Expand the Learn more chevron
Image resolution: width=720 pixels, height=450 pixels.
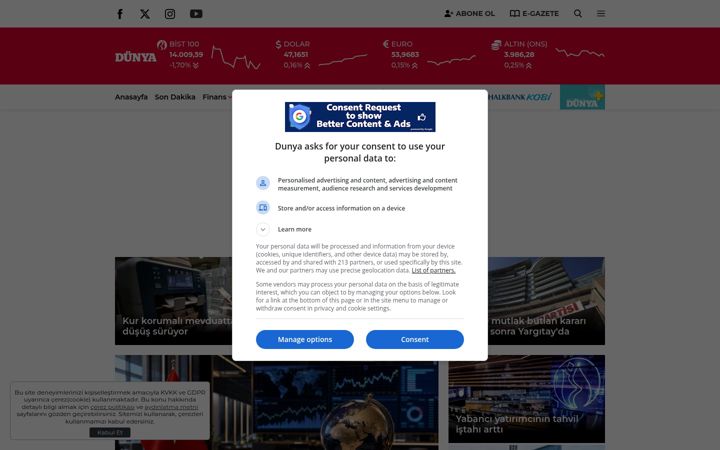pyautogui.click(x=263, y=229)
